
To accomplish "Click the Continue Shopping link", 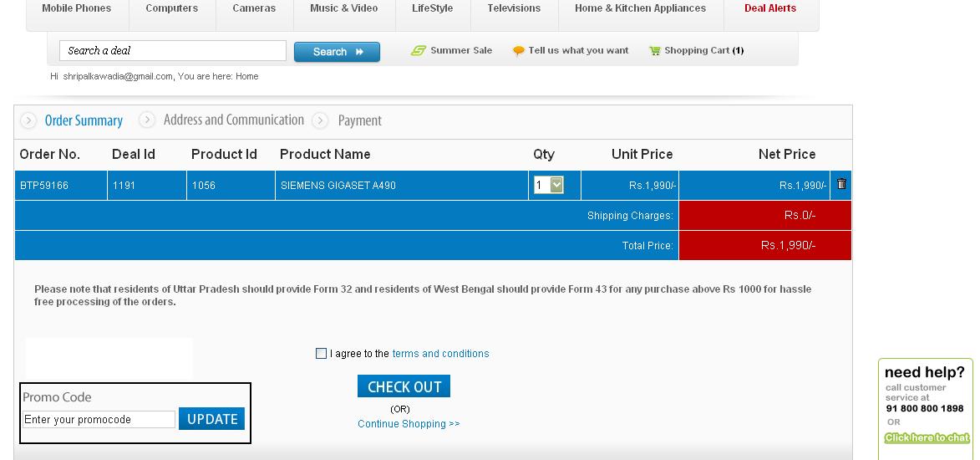I will 409,424.
